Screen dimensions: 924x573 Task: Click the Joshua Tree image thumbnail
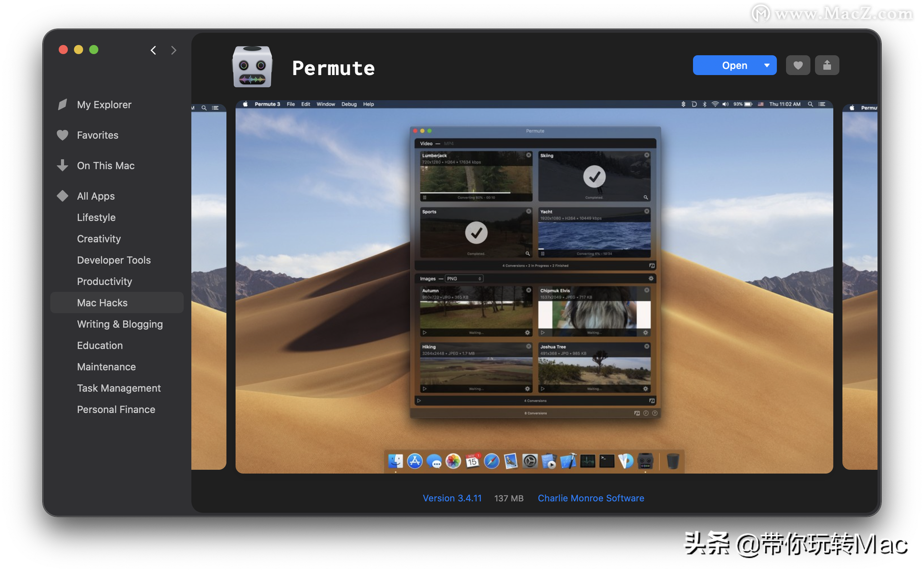click(594, 367)
